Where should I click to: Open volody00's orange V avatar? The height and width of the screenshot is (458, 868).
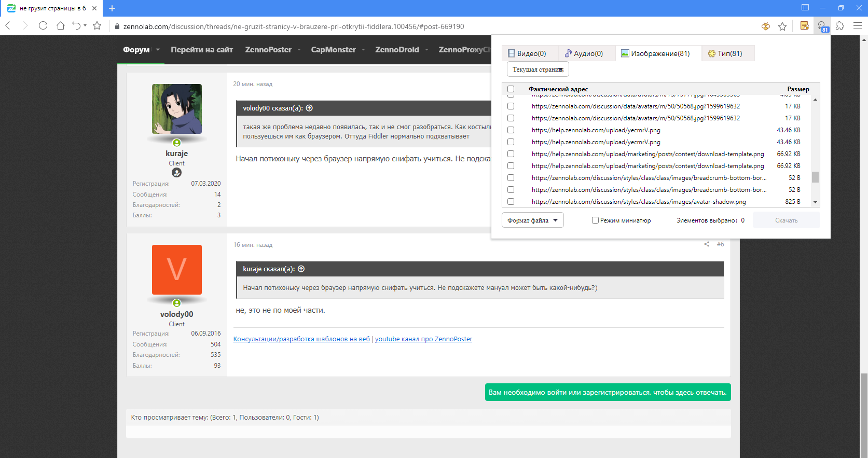(x=176, y=270)
